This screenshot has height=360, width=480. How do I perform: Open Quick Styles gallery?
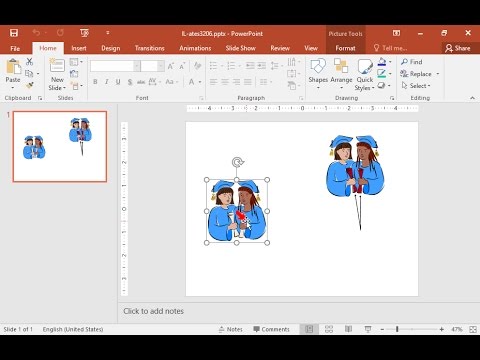(365, 74)
